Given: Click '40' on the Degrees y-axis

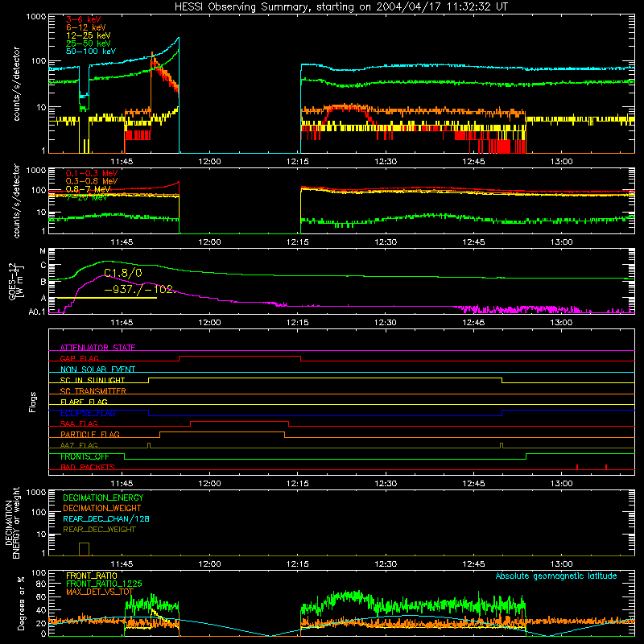Looking at the screenshot, I should [x=41, y=610].
